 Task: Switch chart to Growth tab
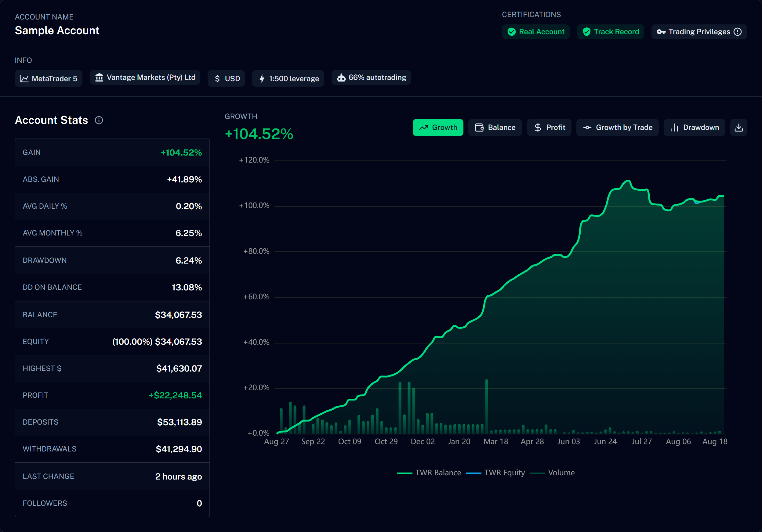click(x=438, y=128)
